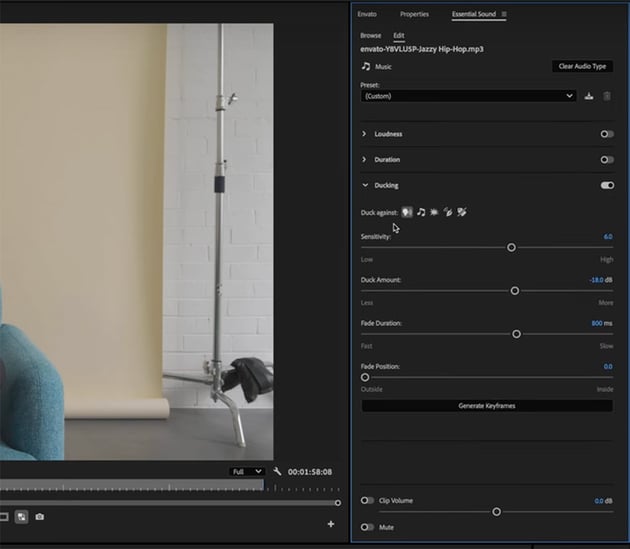
Task: Select SFX icon in Duck against
Action: (x=434, y=212)
